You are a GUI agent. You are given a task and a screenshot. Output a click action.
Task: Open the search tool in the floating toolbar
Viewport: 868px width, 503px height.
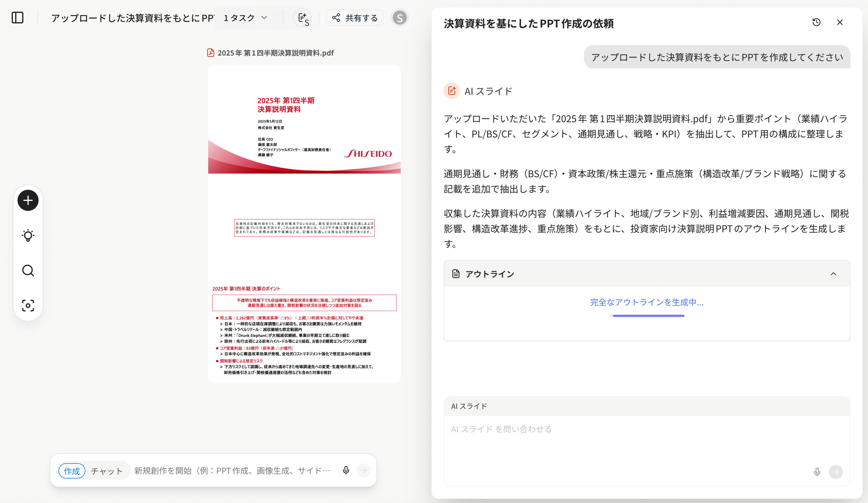[x=27, y=271]
